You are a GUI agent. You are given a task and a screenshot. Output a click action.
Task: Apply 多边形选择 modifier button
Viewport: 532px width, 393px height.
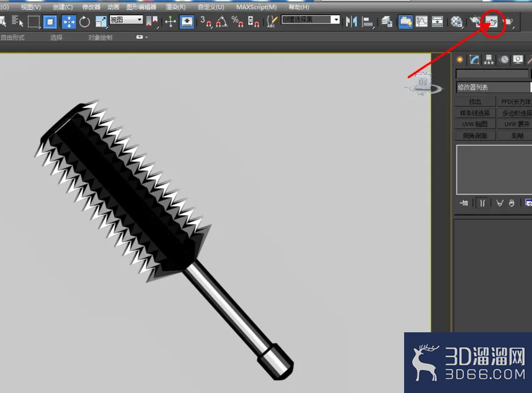514,113
